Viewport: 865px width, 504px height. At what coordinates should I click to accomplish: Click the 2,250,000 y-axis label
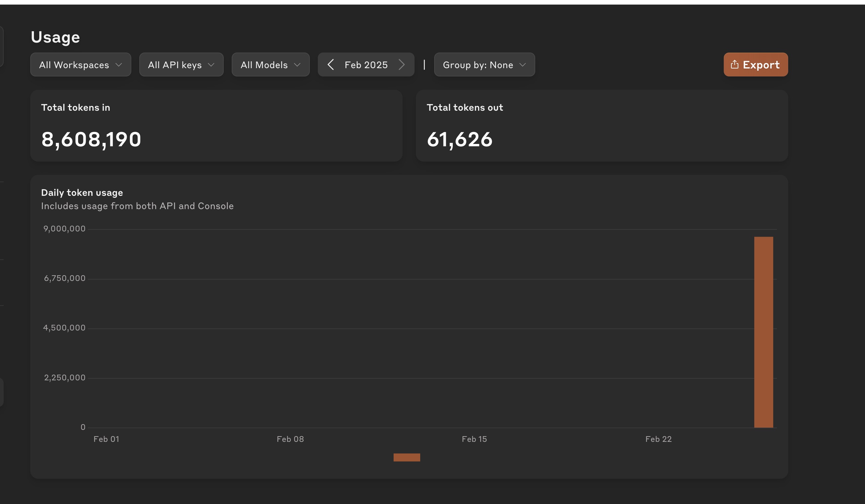tap(64, 377)
